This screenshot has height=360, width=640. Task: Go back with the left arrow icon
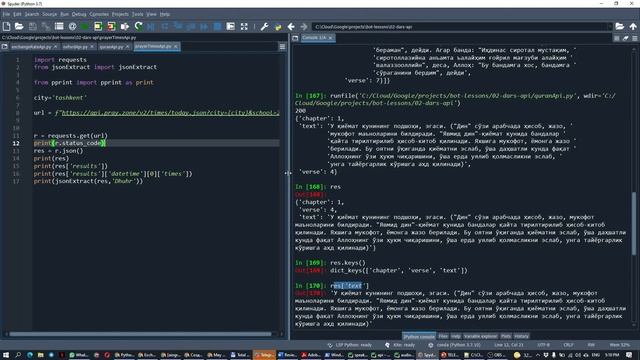point(291,27)
